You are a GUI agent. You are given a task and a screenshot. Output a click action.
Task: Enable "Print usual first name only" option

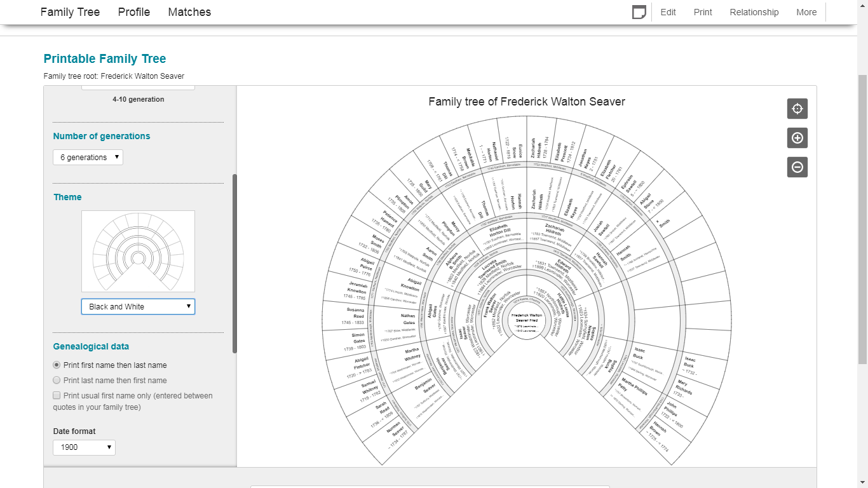pos(57,395)
